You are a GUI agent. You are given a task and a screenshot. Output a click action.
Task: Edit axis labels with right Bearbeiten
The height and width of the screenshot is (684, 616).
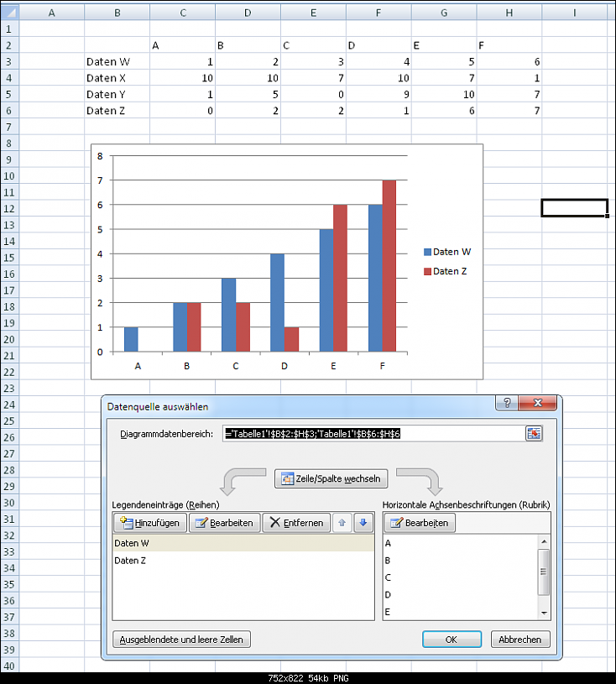coord(419,523)
